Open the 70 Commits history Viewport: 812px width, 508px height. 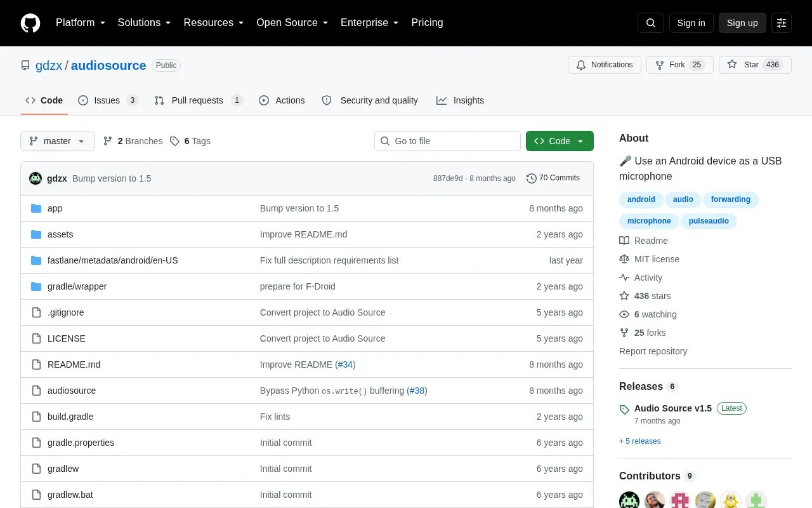(553, 178)
